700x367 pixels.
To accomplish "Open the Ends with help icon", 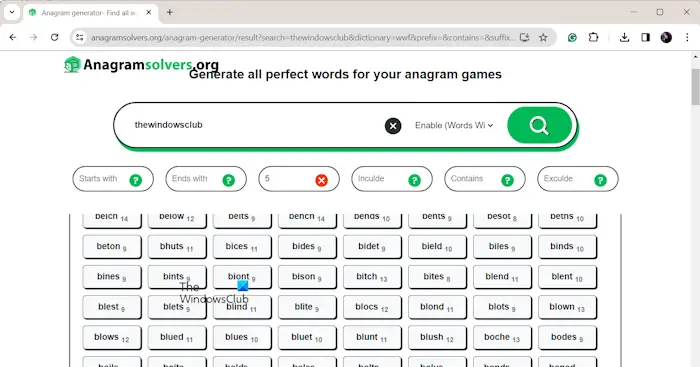I will pos(229,180).
